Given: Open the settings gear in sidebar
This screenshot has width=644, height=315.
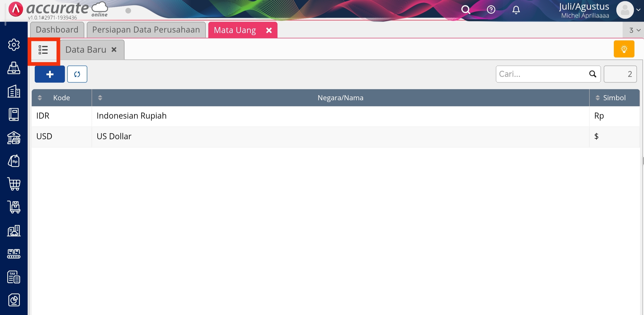Looking at the screenshot, I should pos(14,45).
